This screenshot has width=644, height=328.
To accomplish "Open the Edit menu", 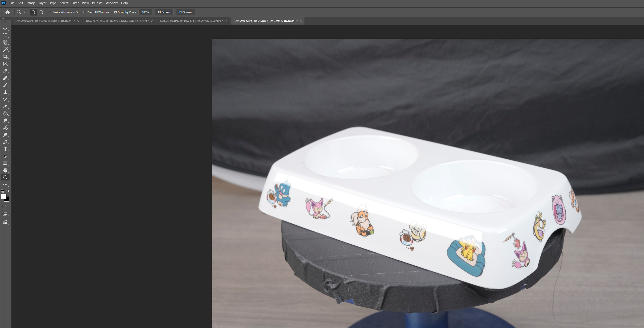I will 20,3.
